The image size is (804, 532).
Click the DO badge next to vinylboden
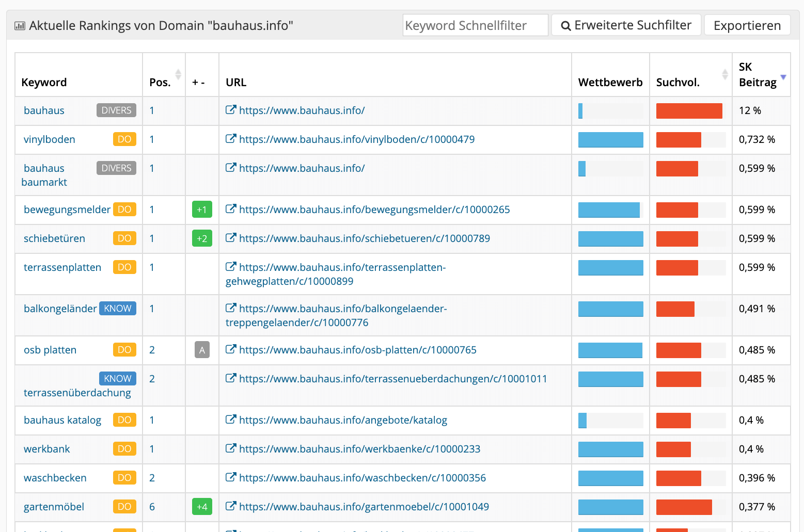tap(124, 139)
